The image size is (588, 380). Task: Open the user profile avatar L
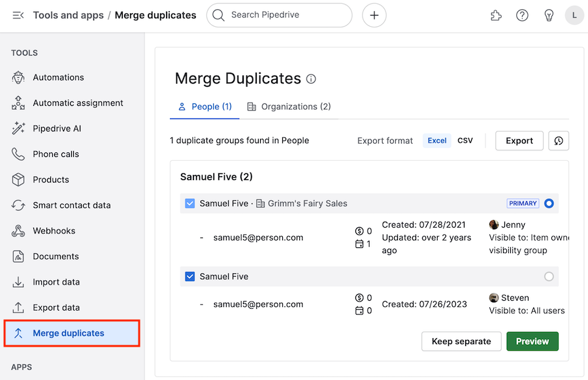[x=574, y=16]
